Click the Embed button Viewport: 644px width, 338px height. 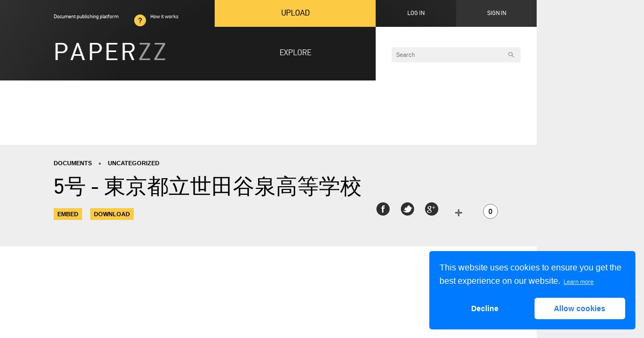click(68, 214)
